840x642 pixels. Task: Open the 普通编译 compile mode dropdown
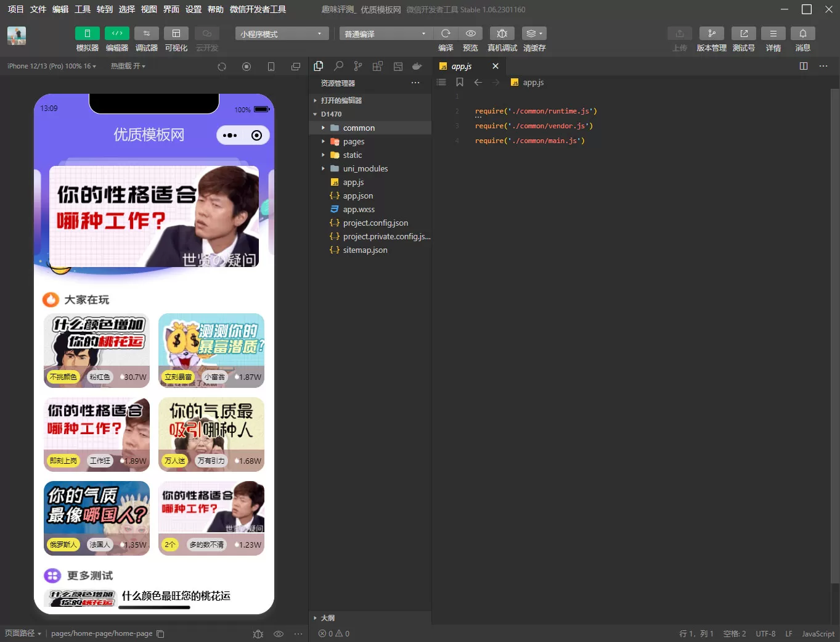(x=385, y=33)
